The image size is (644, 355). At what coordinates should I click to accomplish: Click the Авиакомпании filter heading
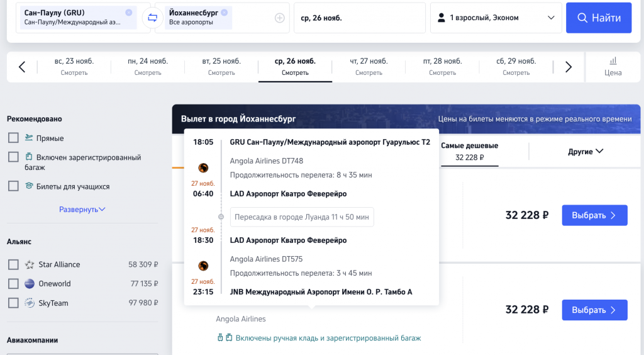click(32, 340)
